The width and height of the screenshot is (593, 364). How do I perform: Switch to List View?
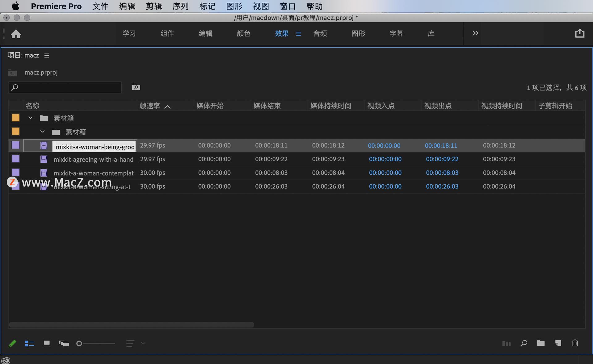29,343
